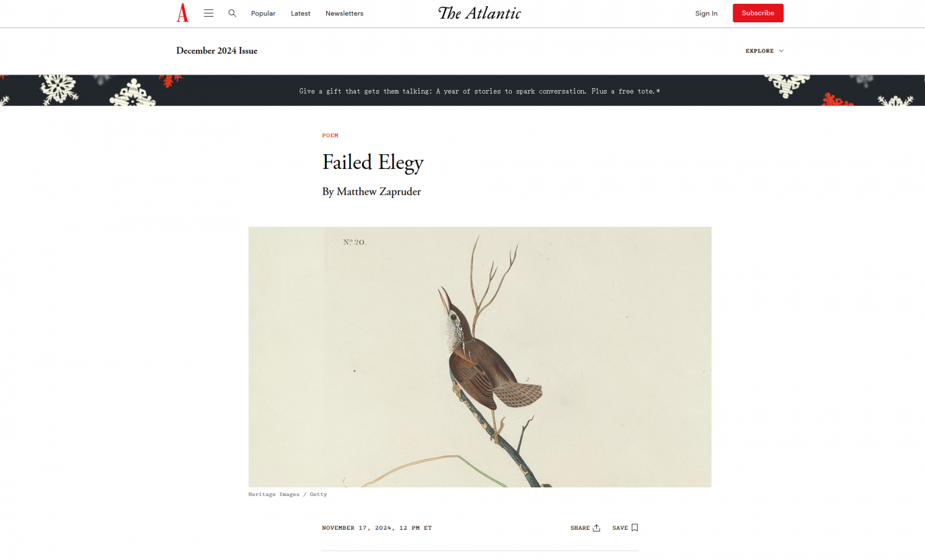This screenshot has height=560, width=925.
Task: Open author Matthew Zapruder's page
Action: (x=379, y=192)
